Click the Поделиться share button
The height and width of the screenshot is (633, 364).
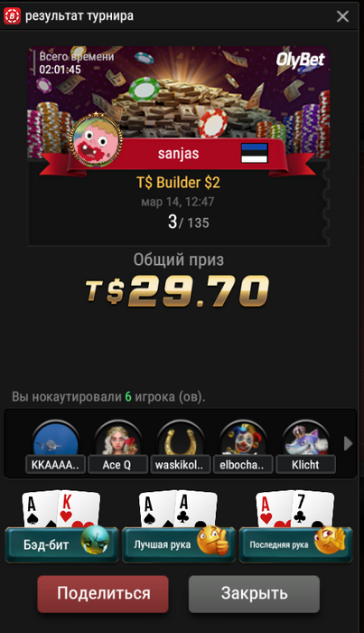click(103, 594)
